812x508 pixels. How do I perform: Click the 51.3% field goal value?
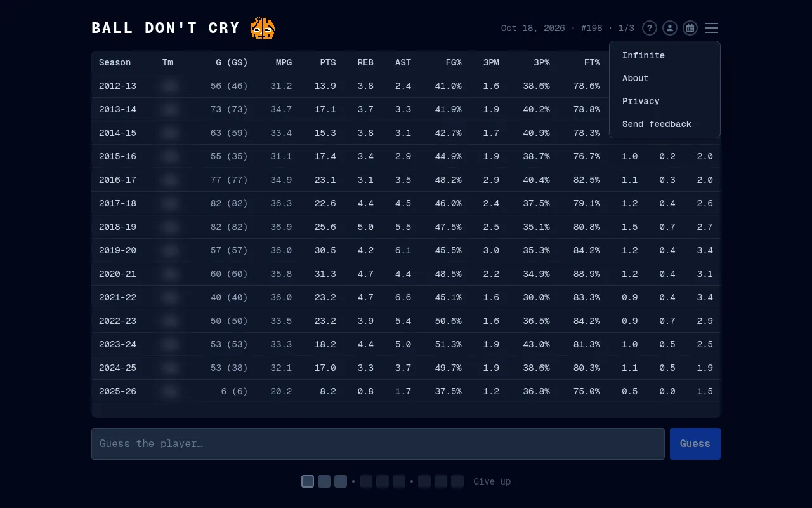point(449,344)
